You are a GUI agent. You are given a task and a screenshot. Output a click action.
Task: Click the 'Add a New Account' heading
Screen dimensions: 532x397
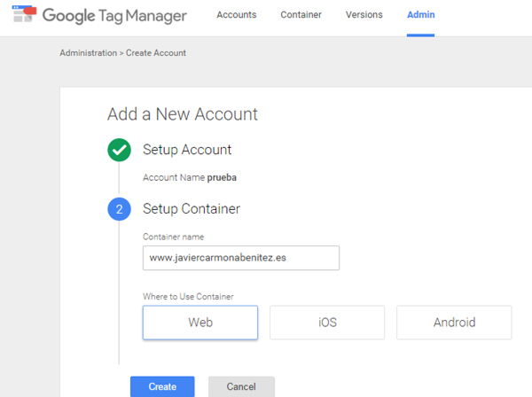pos(183,114)
